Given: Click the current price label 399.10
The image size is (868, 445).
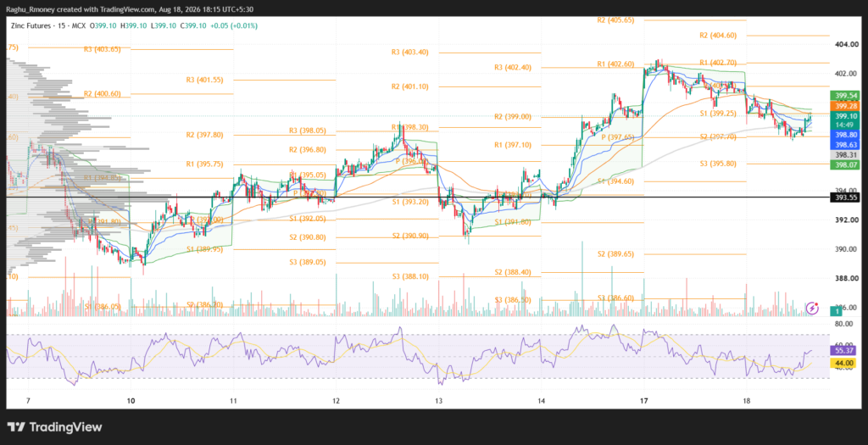Looking at the screenshot, I should point(847,116).
